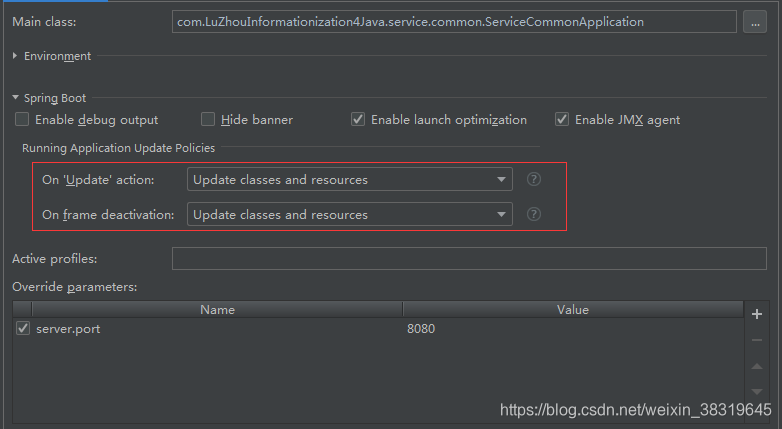Disable Enable launch optimization checkbox
This screenshot has width=782, height=429.
(x=358, y=119)
